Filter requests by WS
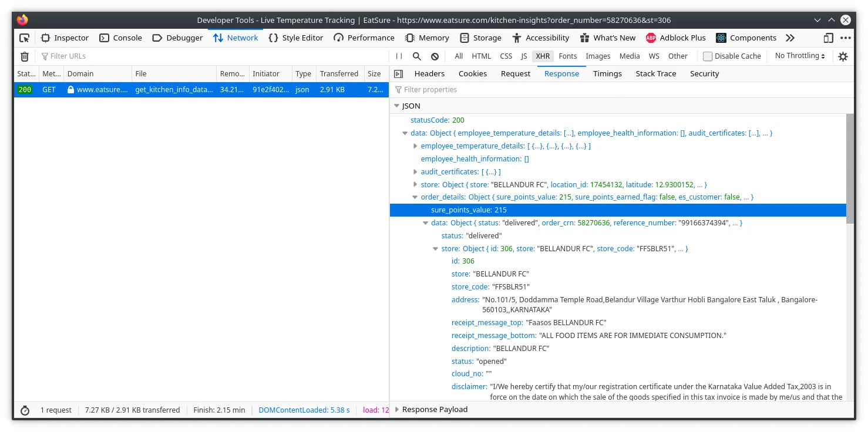Screen dimensions: 868x432 click(x=654, y=56)
